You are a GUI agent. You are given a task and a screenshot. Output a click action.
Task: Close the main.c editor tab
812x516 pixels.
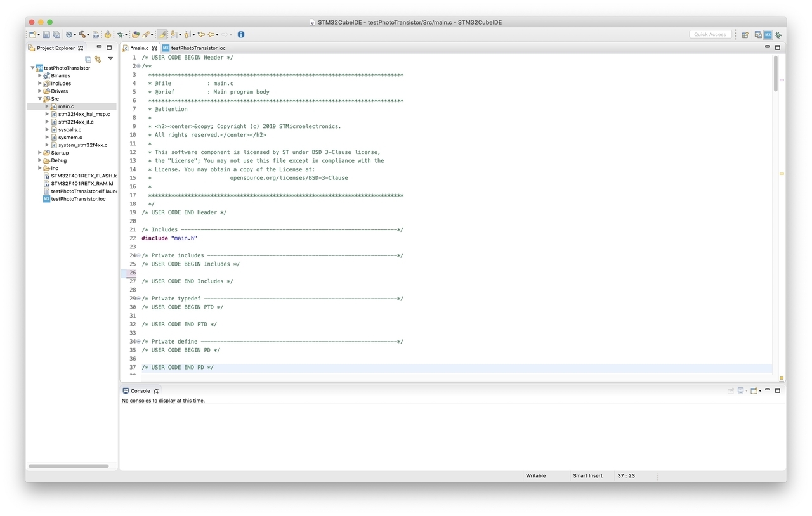(x=154, y=48)
